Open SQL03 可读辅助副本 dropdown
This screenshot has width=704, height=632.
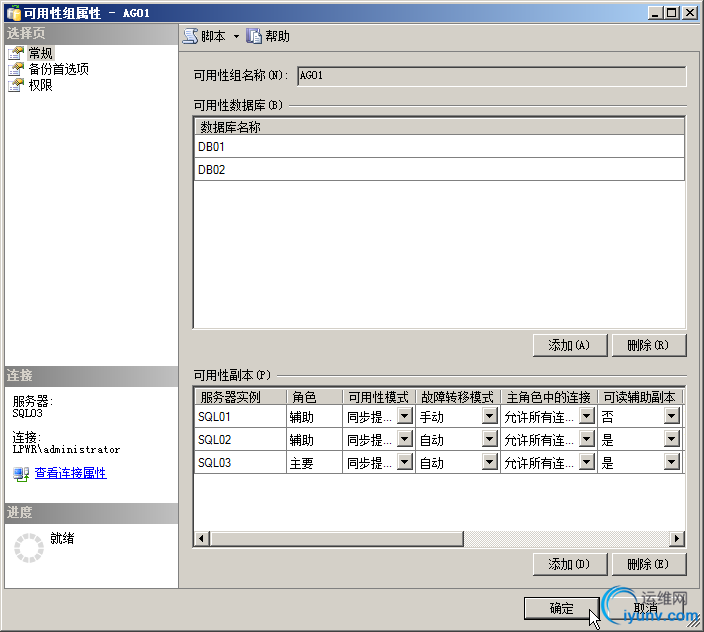click(672, 462)
